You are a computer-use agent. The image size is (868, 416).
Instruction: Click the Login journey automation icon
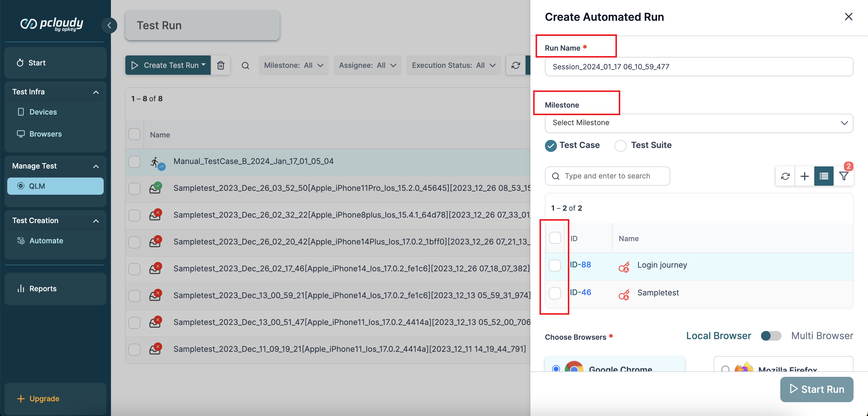point(624,267)
